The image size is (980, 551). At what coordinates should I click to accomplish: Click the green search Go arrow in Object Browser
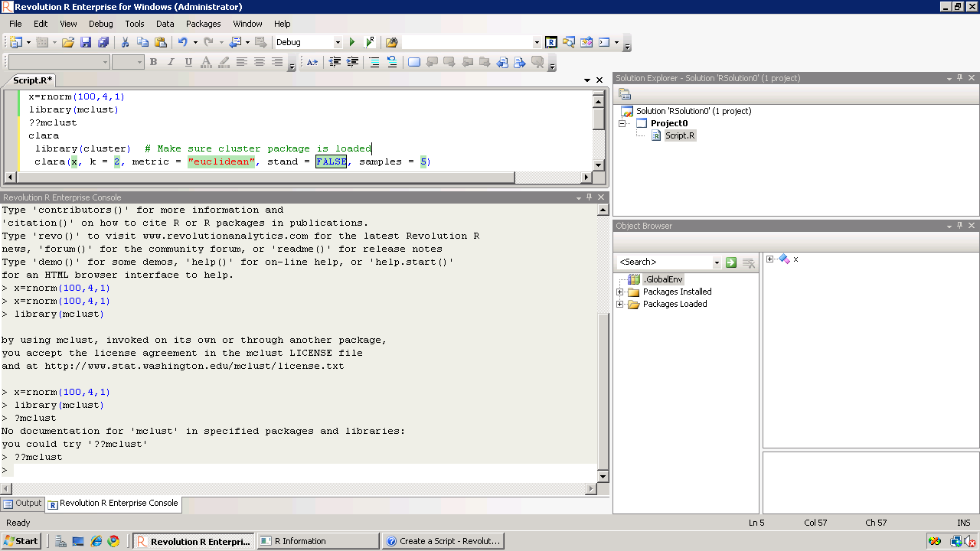point(731,262)
